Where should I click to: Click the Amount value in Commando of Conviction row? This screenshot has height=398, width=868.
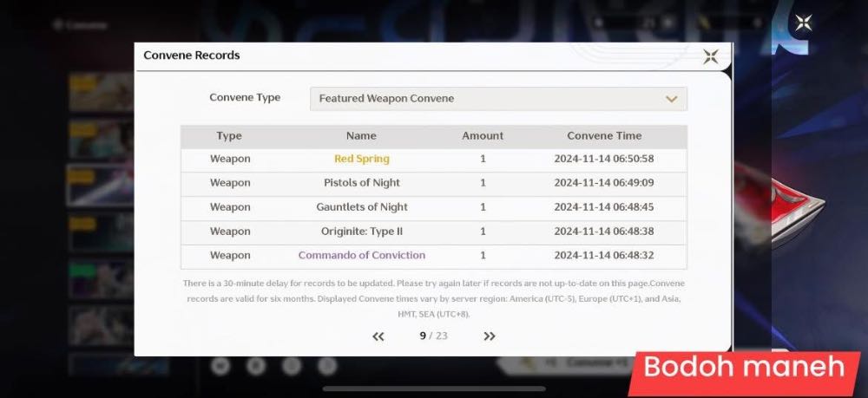pos(483,256)
